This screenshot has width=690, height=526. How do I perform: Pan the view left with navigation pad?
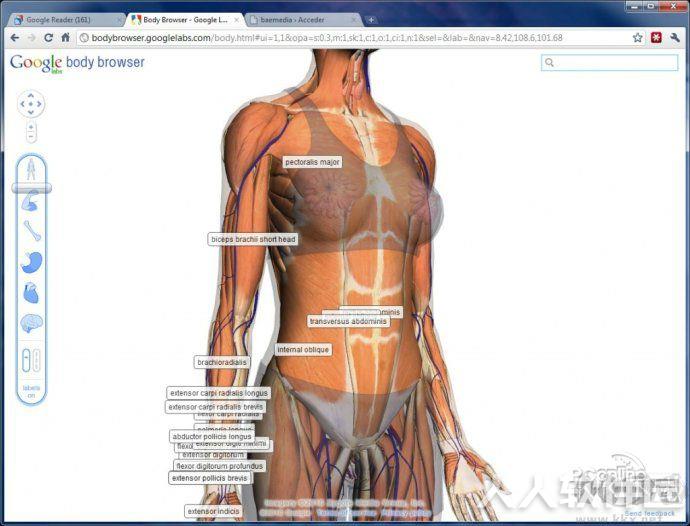point(22,104)
